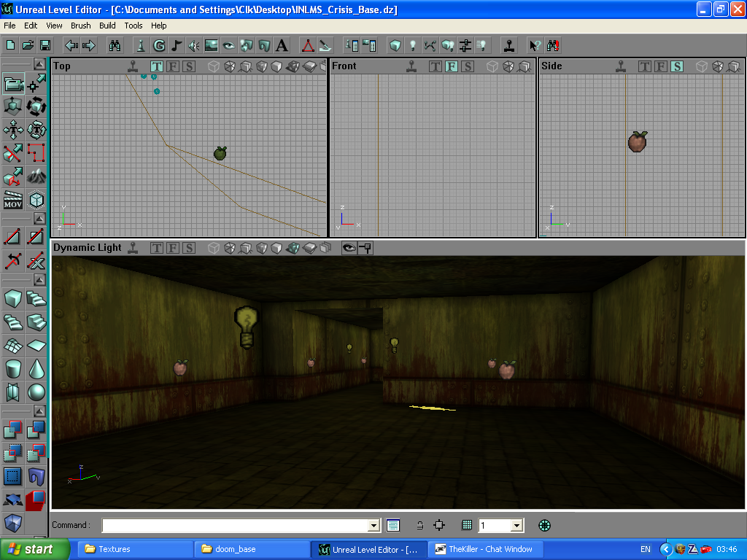Click the Sphere brush builder
The width and height of the screenshot is (747, 560).
coord(36,392)
